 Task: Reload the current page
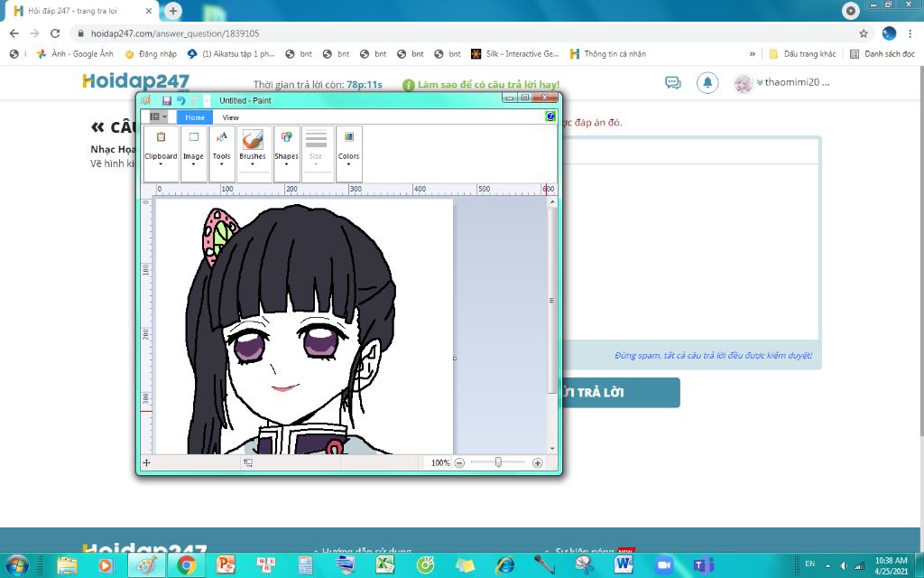[x=55, y=33]
